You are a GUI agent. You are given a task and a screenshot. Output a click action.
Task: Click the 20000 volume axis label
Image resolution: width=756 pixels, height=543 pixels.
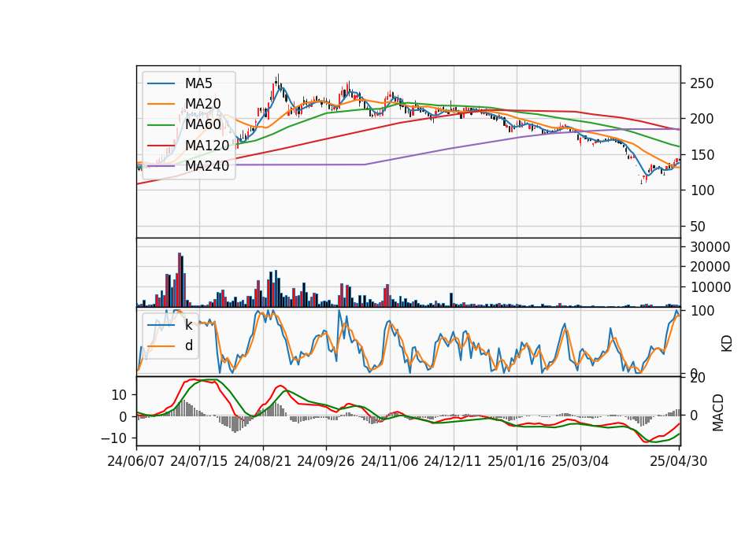pyautogui.click(x=710, y=267)
